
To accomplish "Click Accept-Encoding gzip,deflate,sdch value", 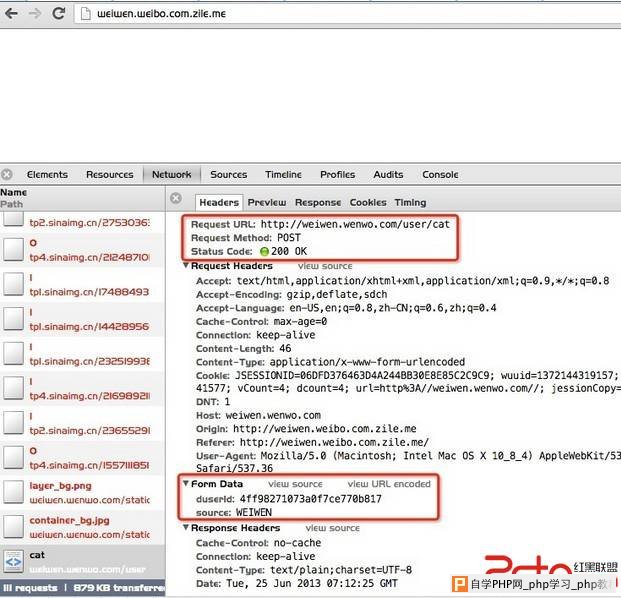I will click(337, 295).
